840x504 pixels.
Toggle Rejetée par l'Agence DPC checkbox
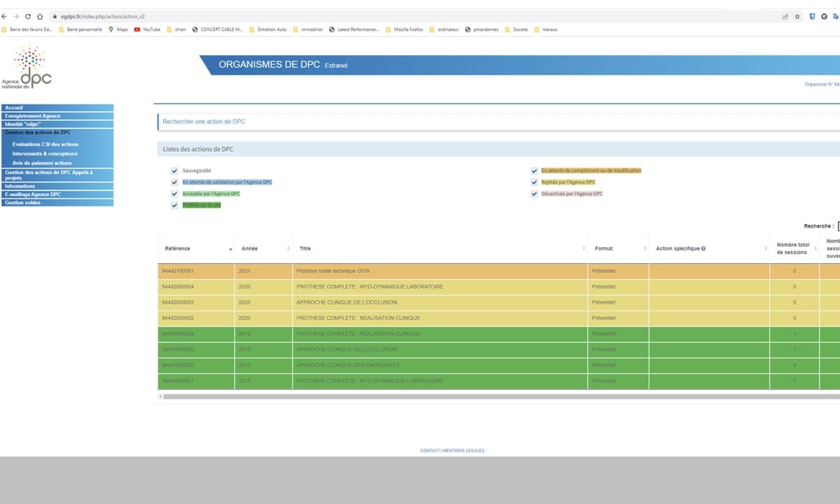(534, 182)
